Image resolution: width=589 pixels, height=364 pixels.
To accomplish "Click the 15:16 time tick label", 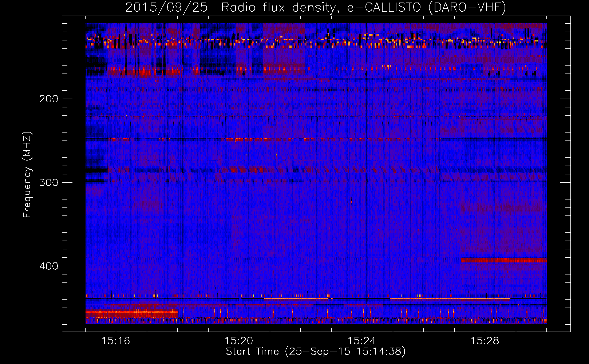I will pyautogui.click(x=116, y=341).
